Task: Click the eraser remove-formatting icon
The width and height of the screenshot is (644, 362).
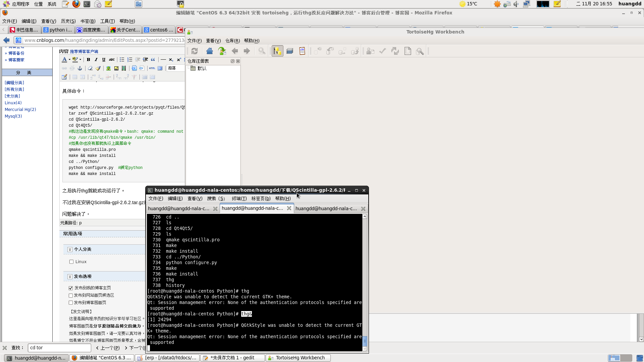Action: [90, 68]
